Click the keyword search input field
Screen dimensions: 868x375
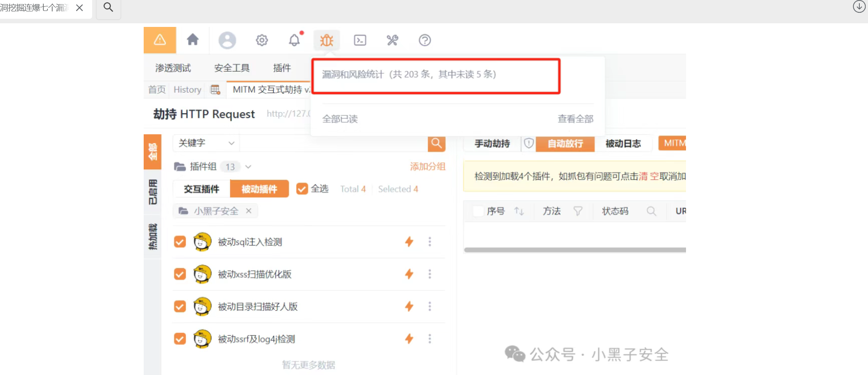(x=333, y=143)
